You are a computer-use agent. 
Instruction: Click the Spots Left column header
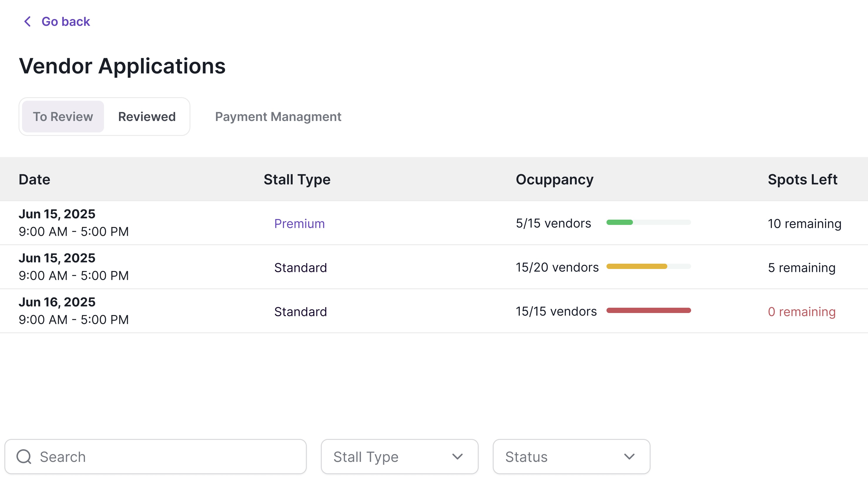tap(802, 179)
